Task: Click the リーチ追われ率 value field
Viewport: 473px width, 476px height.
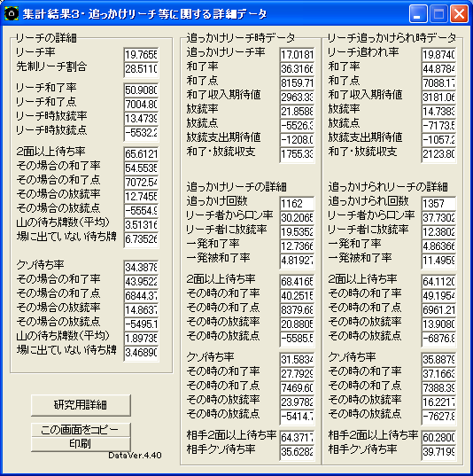Action: point(438,55)
